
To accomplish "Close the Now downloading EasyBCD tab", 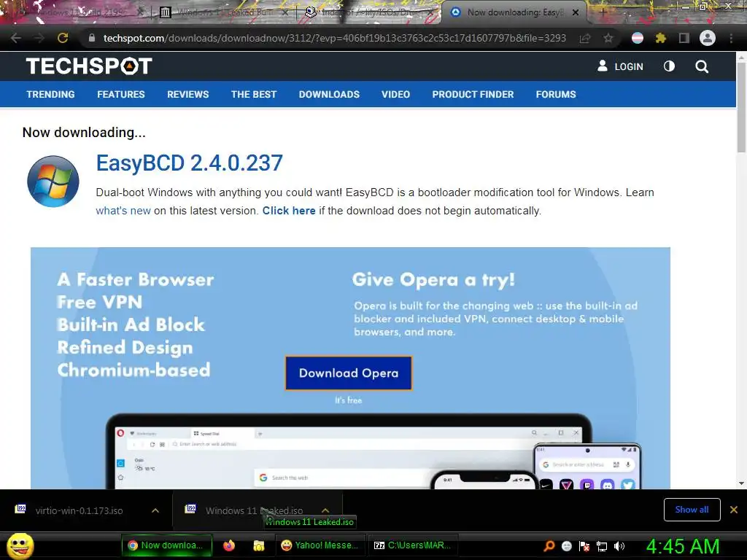I will click(576, 12).
